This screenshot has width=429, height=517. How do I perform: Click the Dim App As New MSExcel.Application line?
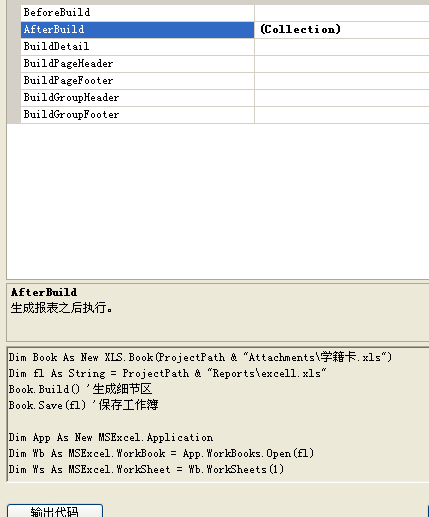111,437
